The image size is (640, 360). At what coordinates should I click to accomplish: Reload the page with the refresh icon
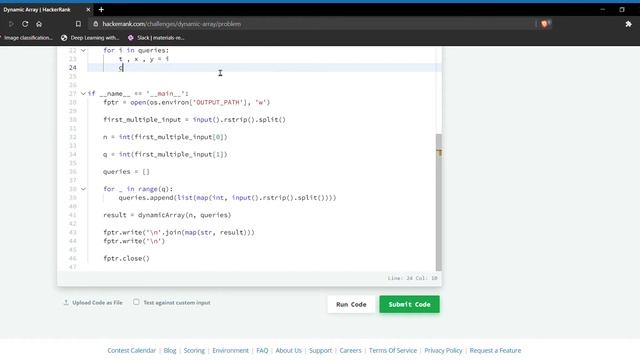pos(25,24)
